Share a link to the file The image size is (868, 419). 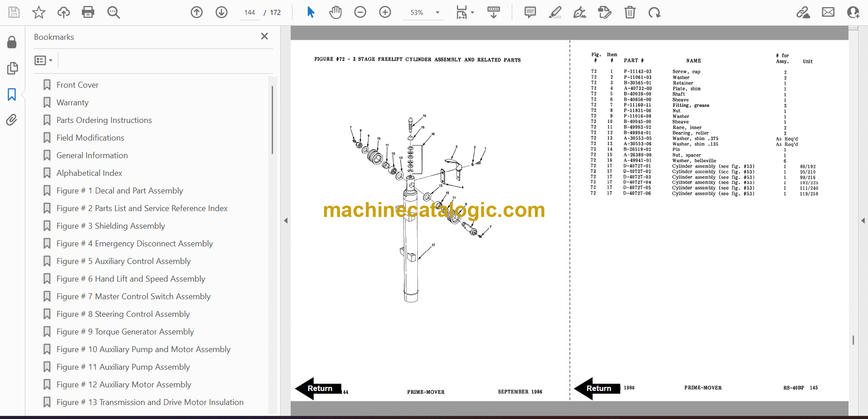803,12
